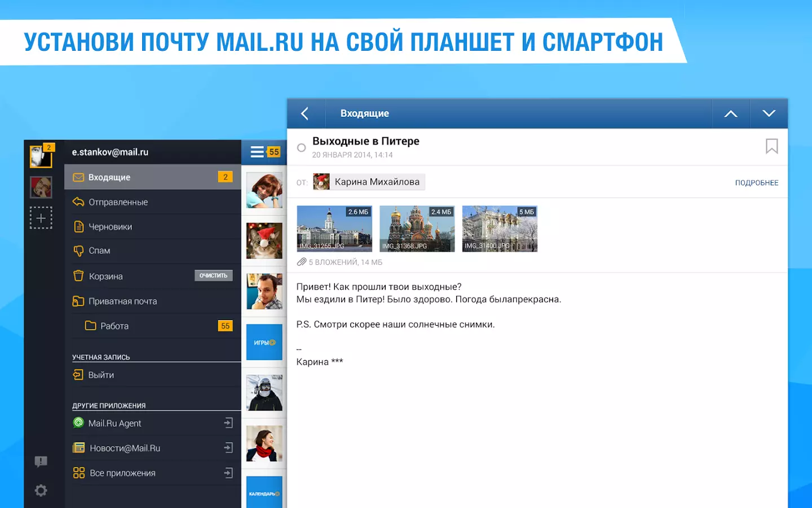Screen dimensions: 812x508
Task: Open attachment IMG_31265.JPG thumbnail
Action: (x=334, y=229)
